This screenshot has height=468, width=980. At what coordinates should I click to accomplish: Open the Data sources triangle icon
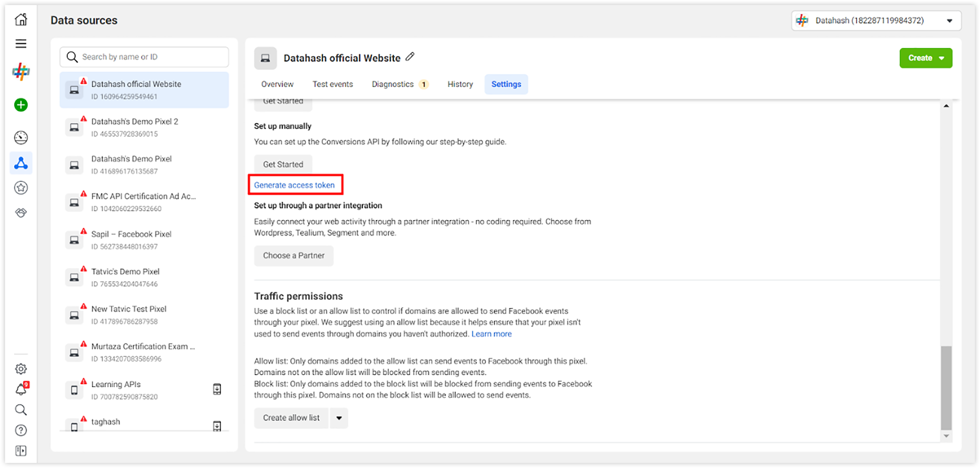(21, 163)
